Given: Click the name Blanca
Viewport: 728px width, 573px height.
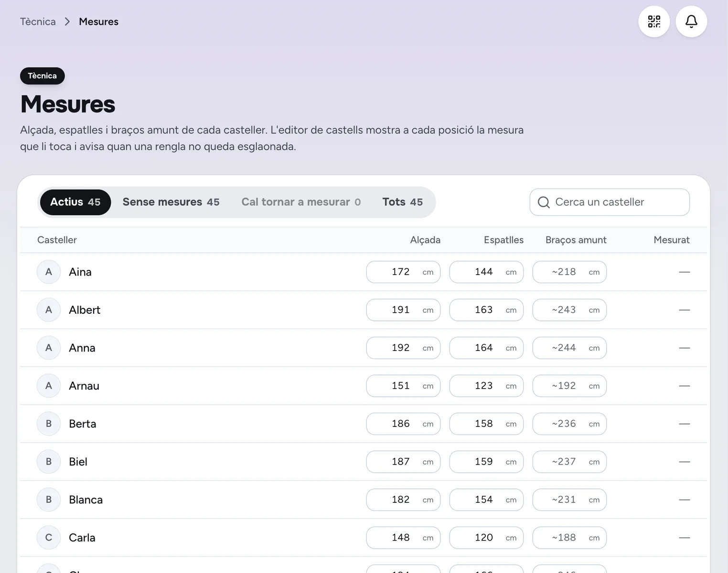Looking at the screenshot, I should click(x=86, y=500).
